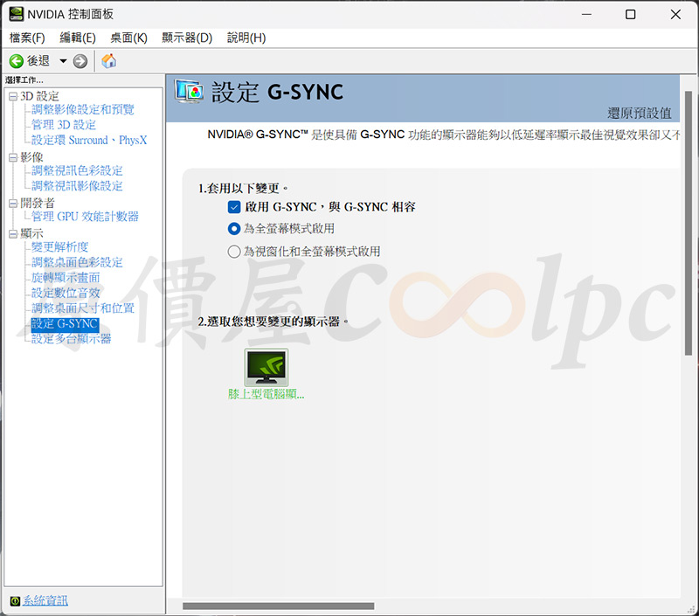Close the NVIDIA Control Panel window
Screen dimensions: 699x616
click(675, 15)
